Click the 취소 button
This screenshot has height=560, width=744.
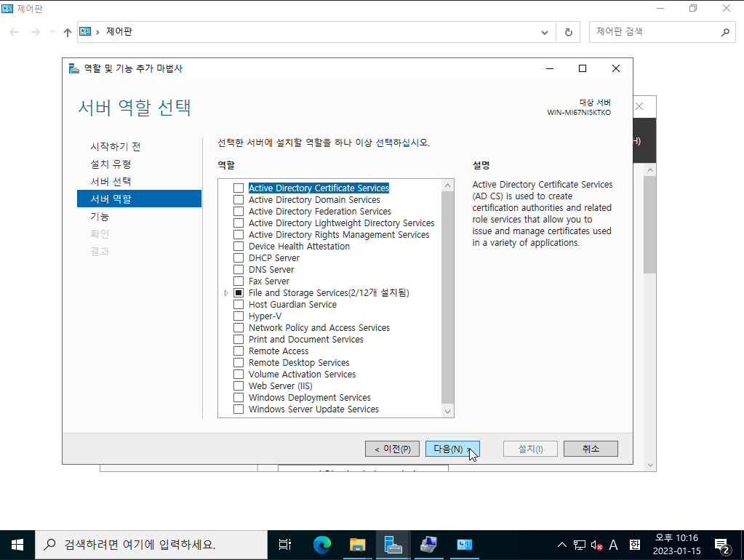tap(591, 449)
